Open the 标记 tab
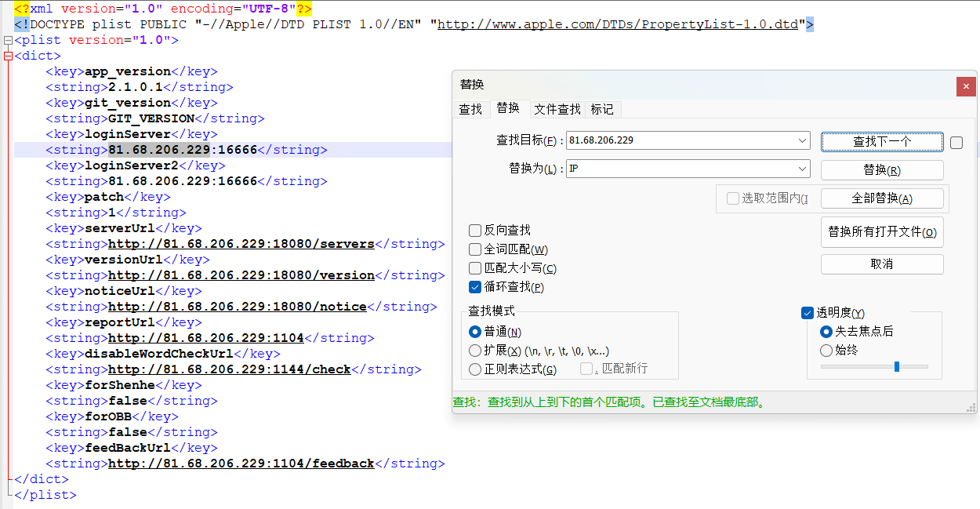Viewport: 980px width, 509px height. (602, 109)
